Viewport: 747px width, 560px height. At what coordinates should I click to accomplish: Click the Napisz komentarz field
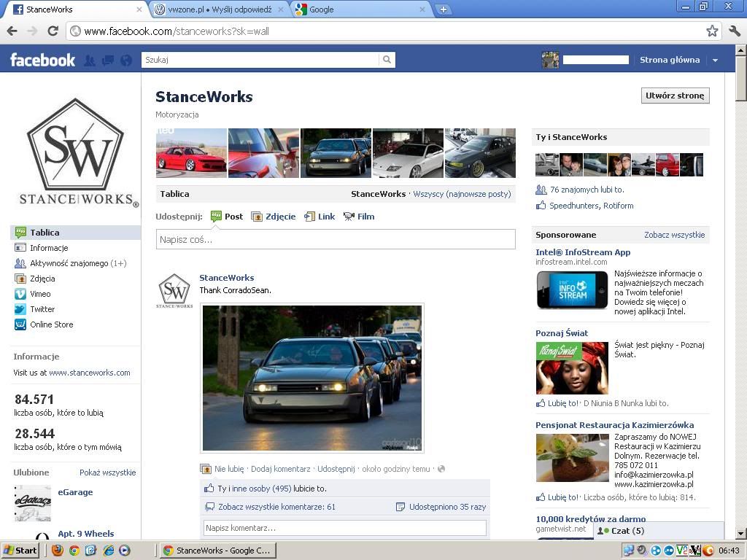(345, 528)
